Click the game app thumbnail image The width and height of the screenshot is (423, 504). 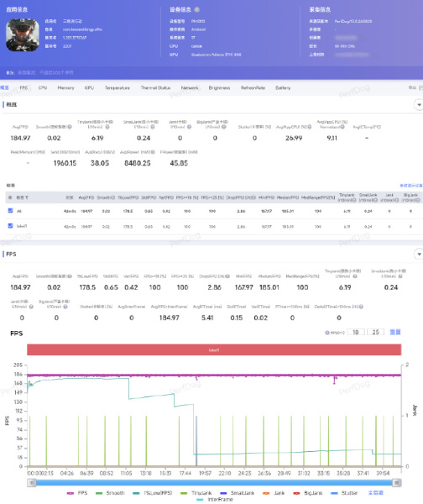coord(23,35)
